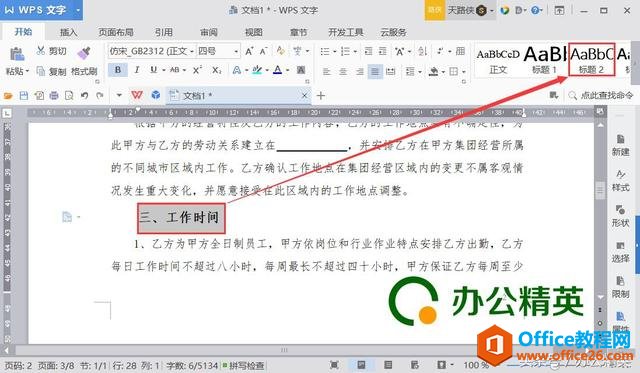Image resolution: width=640 pixels, height=373 pixels.
Task: Toggle distributed alignment
Action: pos(391,72)
